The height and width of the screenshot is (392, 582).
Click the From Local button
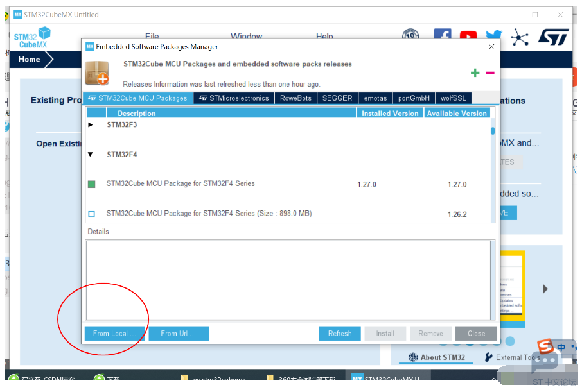coord(114,334)
